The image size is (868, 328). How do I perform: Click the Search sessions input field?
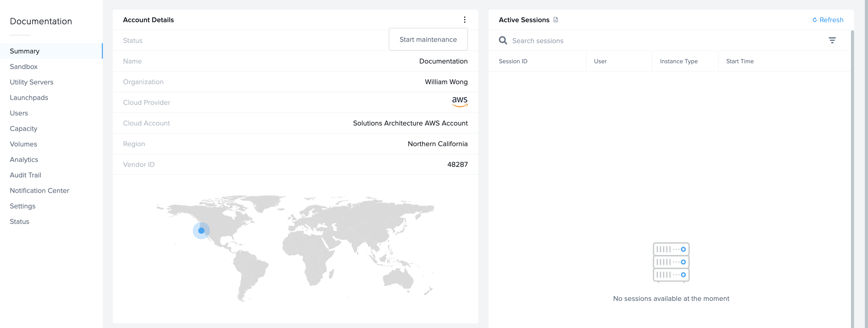tap(663, 40)
